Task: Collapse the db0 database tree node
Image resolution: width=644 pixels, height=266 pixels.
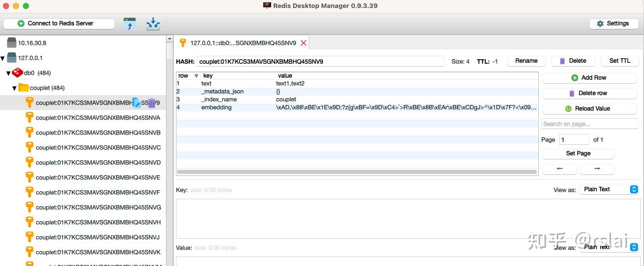Action: tap(8, 73)
